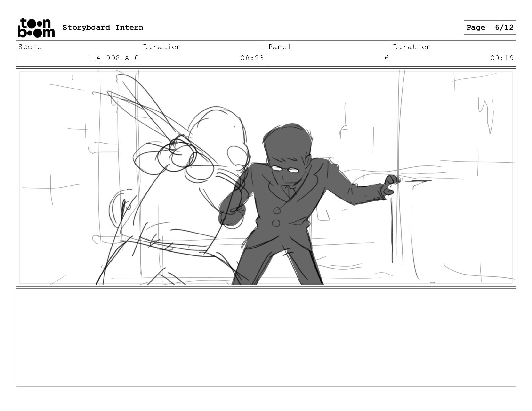Select the panel number '6'
Image resolution: width=532 pixels, height=411 pixels.
tap(387, 58)
